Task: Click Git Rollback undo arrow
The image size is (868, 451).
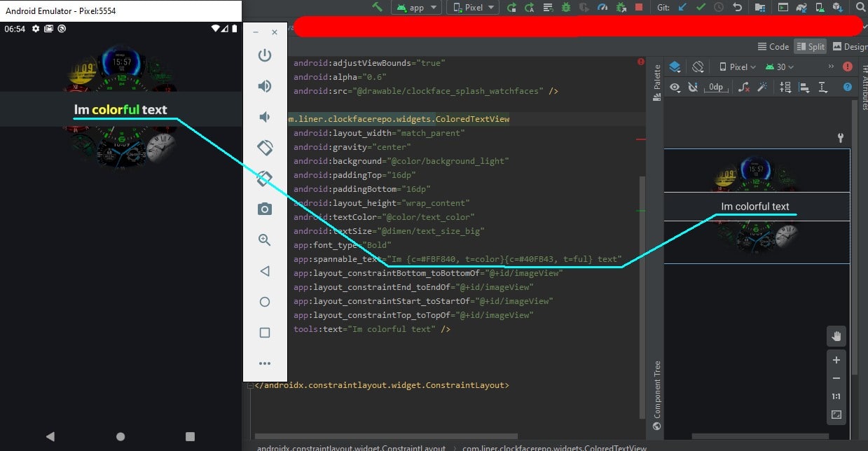Action: pos(737,8)
